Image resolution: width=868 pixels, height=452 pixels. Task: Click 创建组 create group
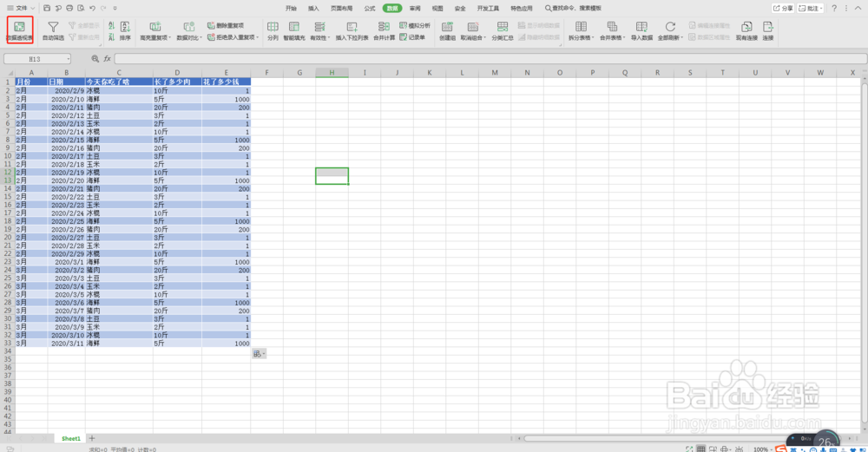point(447,30)
